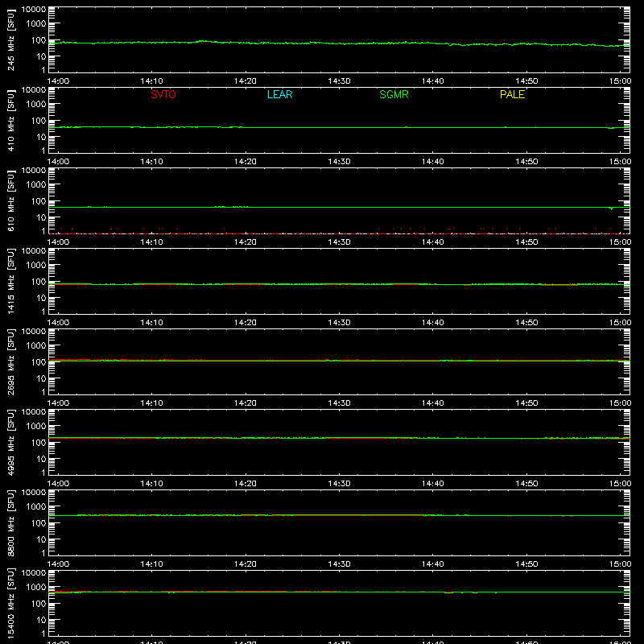Click the 100 y-tick of 2695 MHz plot
The width and height of the screenshot is (644, 644).
point(38,362)
